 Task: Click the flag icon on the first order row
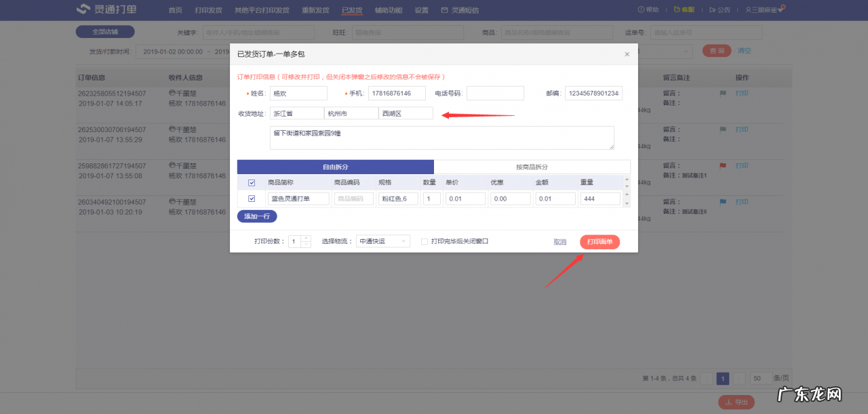tap(723, 94)
